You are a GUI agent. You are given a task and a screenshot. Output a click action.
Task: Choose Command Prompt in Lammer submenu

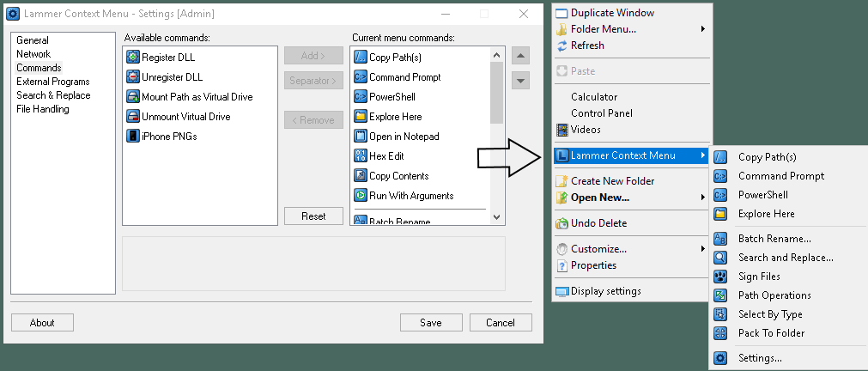point(789,176)
